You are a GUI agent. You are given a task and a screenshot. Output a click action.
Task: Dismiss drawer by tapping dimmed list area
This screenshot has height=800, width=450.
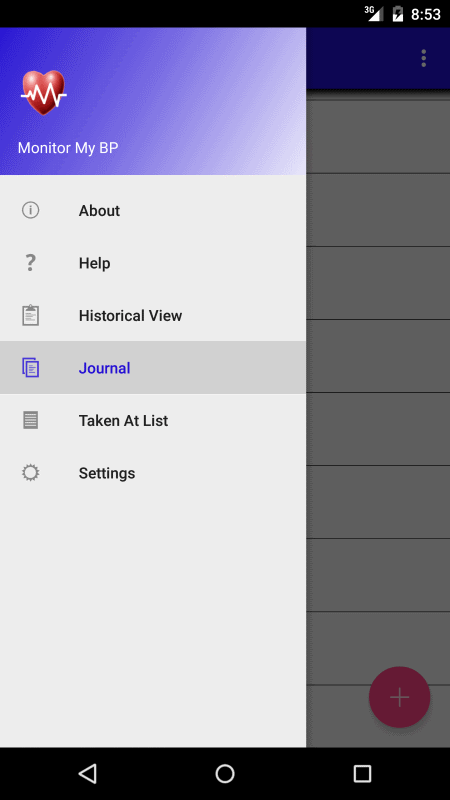378,357
